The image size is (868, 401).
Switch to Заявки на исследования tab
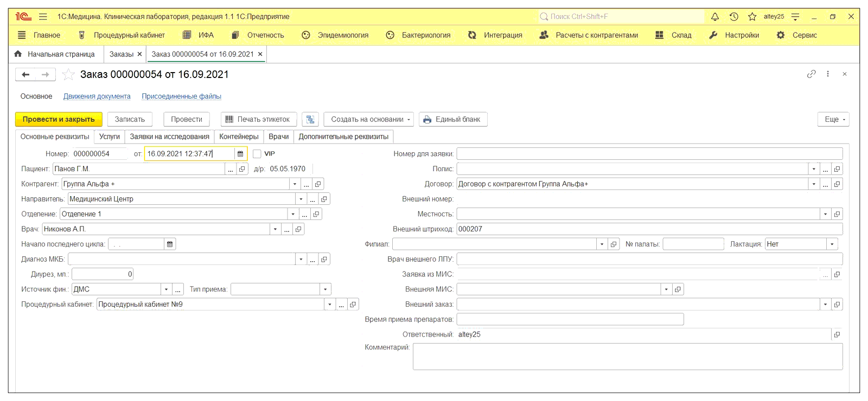169,137
